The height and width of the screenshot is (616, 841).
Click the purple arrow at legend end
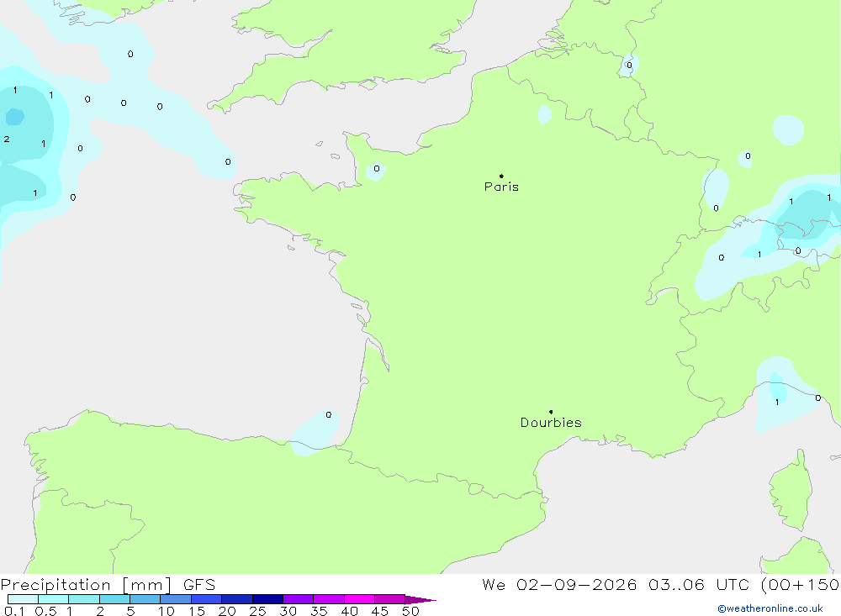pyautogui.click(x=420, y=599)
